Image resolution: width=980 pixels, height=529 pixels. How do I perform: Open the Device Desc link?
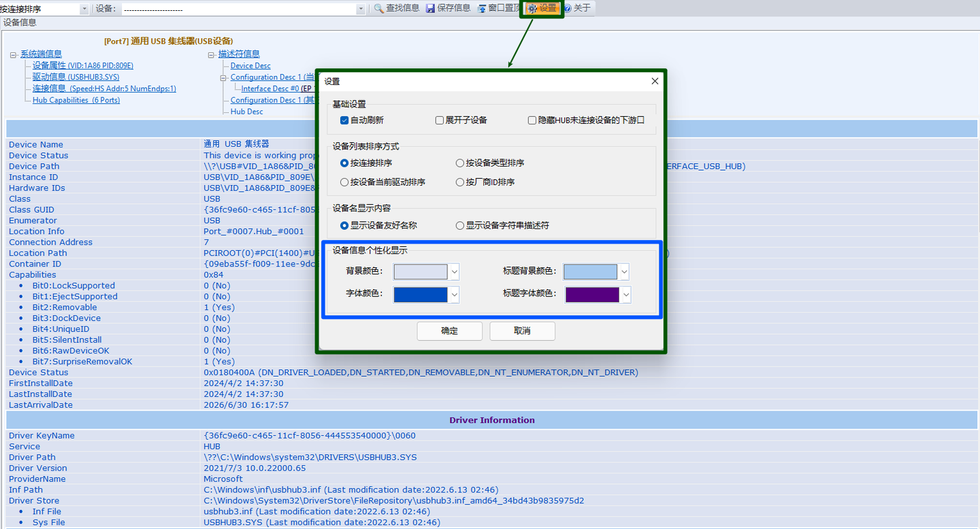[x=250, y=66]
